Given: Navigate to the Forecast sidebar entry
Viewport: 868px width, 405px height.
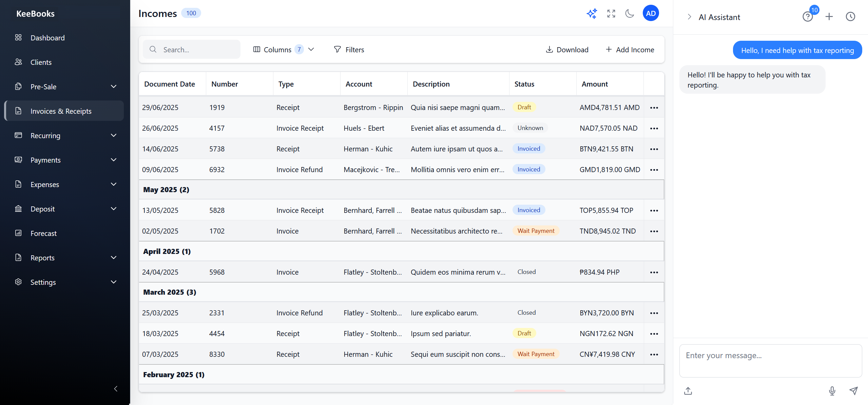Looking at the screenshot, I should (43, 233).
